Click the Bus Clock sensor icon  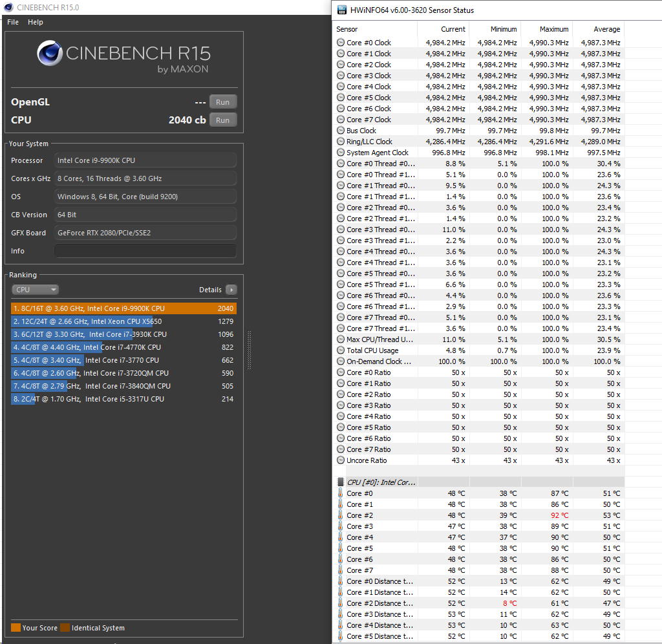click(341, 131)
